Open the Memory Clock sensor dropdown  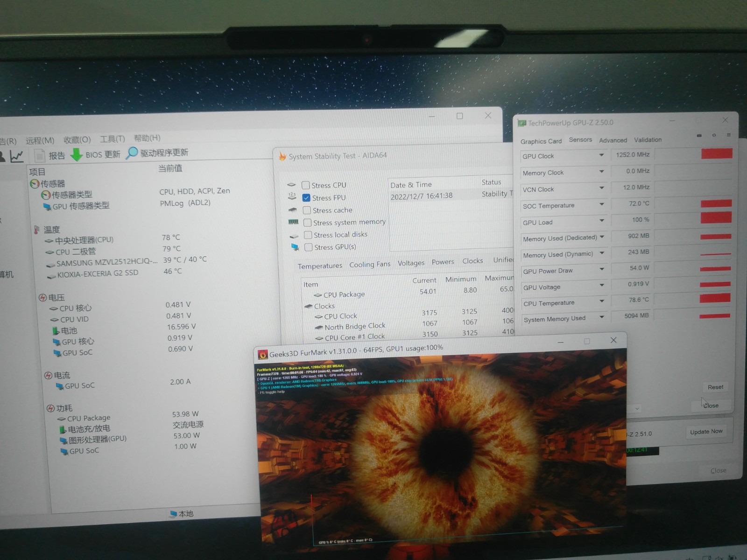(x=601, y=172)
